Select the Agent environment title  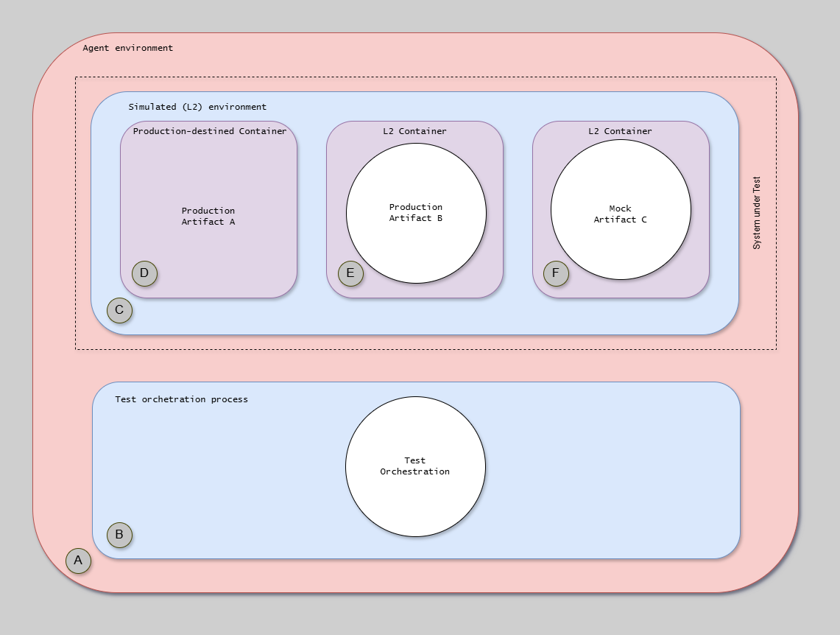(128, 47)
